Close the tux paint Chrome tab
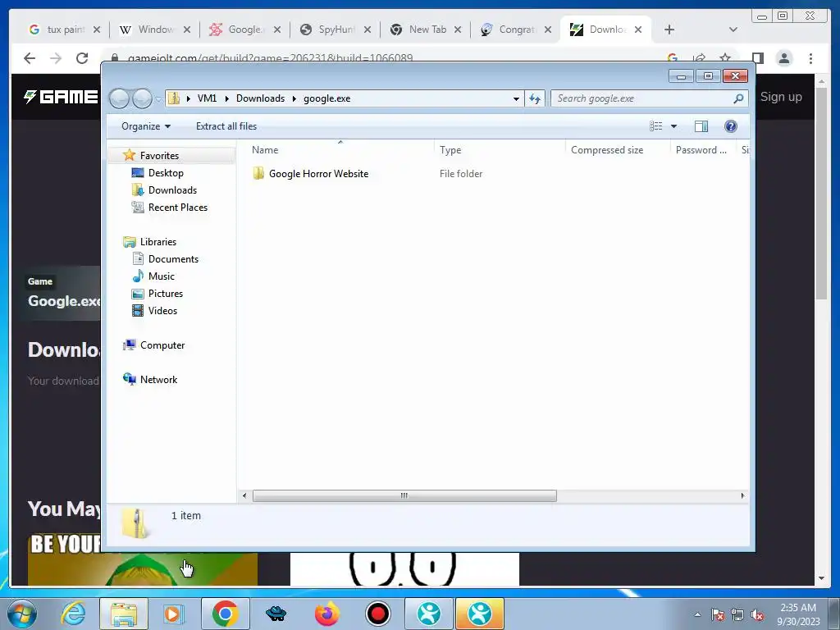 (x=97, y=30)
